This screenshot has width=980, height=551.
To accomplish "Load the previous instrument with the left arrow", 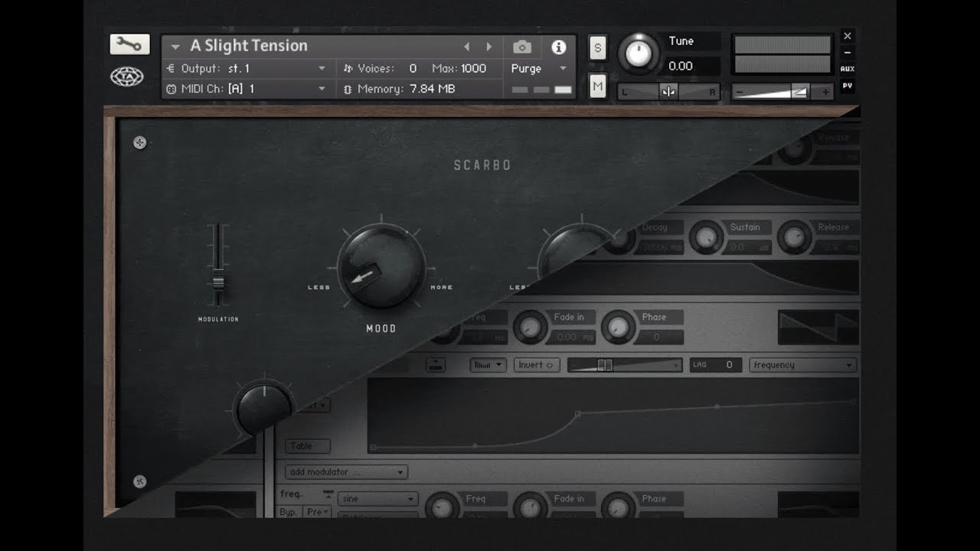I will coord(467,47).
